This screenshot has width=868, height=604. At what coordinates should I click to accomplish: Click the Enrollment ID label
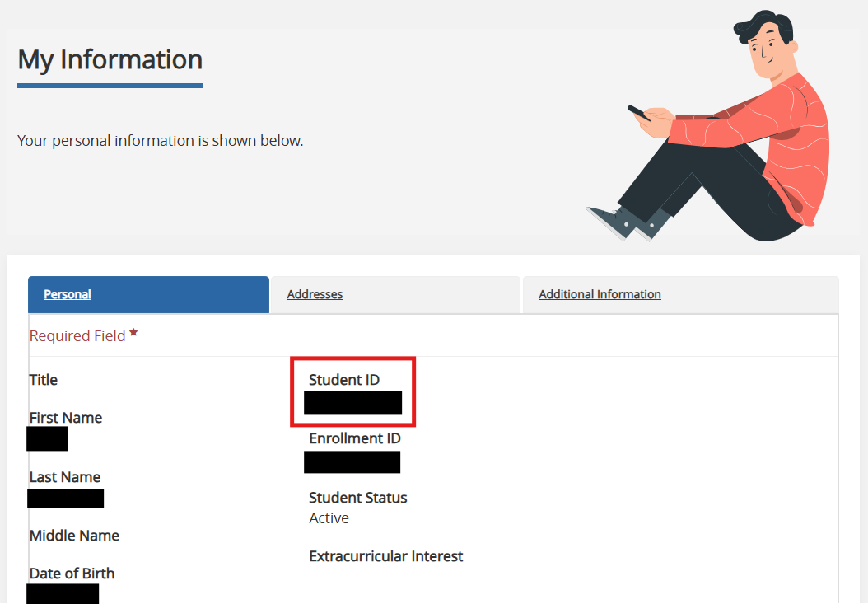click(355, 438)
